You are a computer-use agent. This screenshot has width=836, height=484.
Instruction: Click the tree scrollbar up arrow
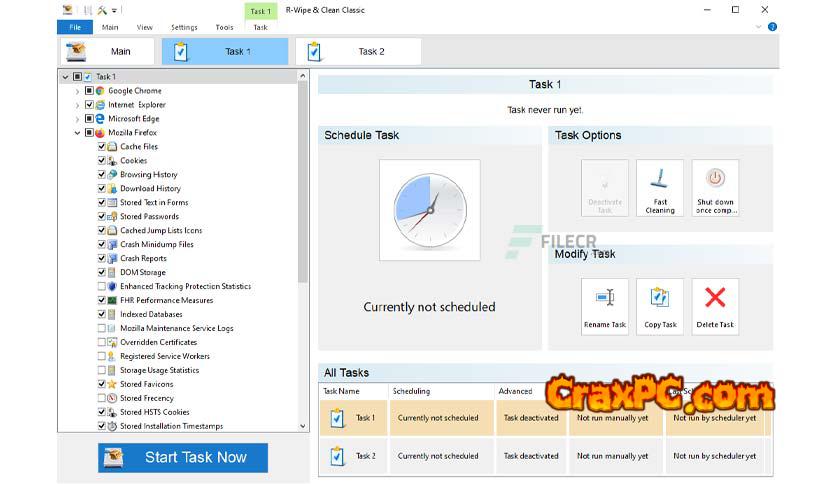click(x=303, y=76)
